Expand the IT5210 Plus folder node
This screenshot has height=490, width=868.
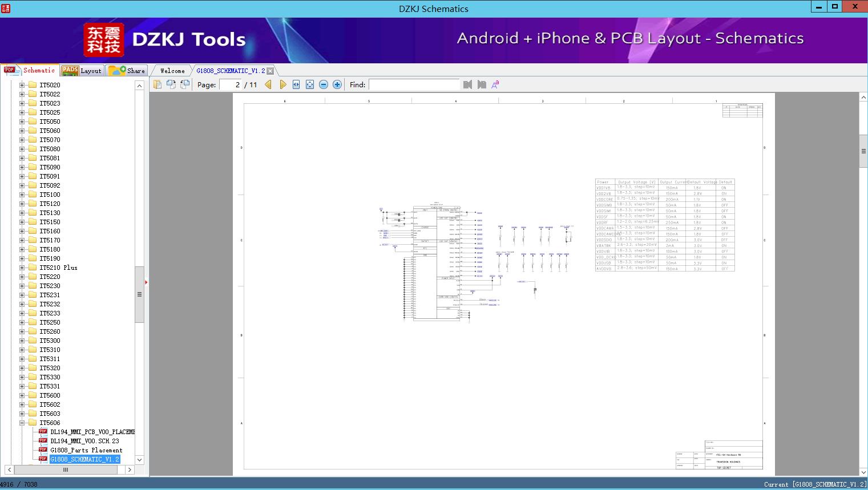(x=22, y=268)
